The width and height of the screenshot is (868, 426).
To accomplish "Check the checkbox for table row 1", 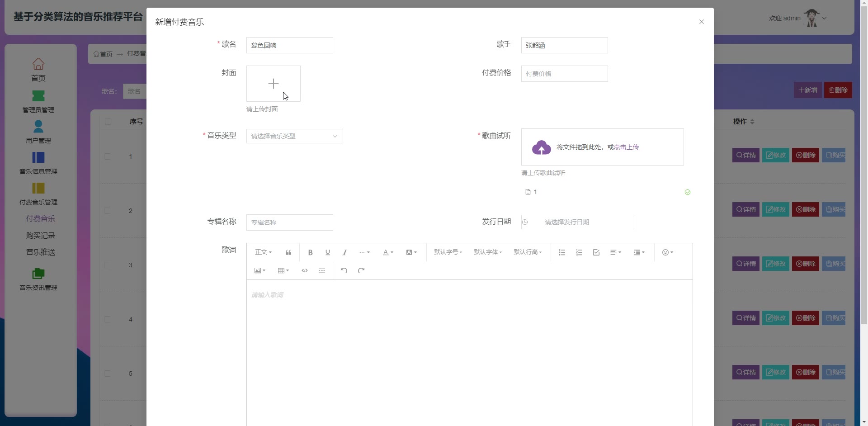I will click(x=108, y=156).
